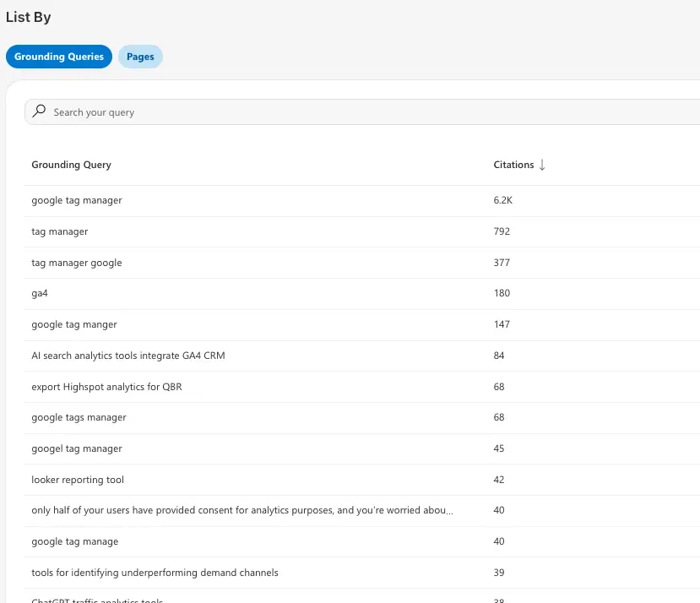Sort by the Grounding Query column header
This screenshot has height=603, width=700.
tap(71, 165)
